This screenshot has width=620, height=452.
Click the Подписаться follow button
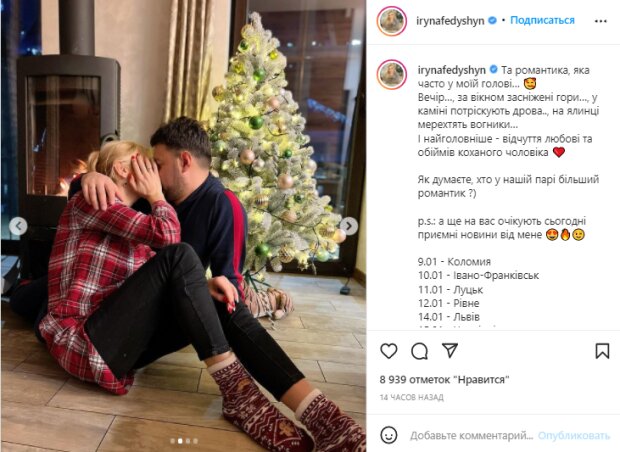[542, 20]
